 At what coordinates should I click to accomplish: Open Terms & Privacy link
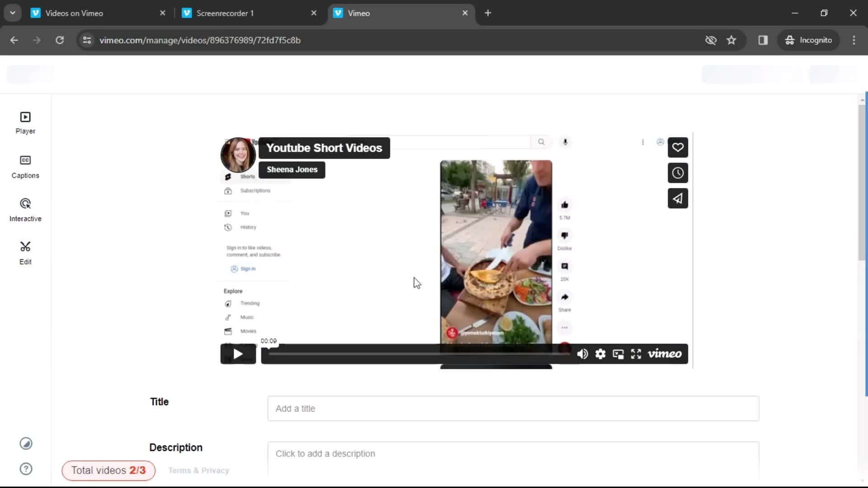click(x=199, y=470)
